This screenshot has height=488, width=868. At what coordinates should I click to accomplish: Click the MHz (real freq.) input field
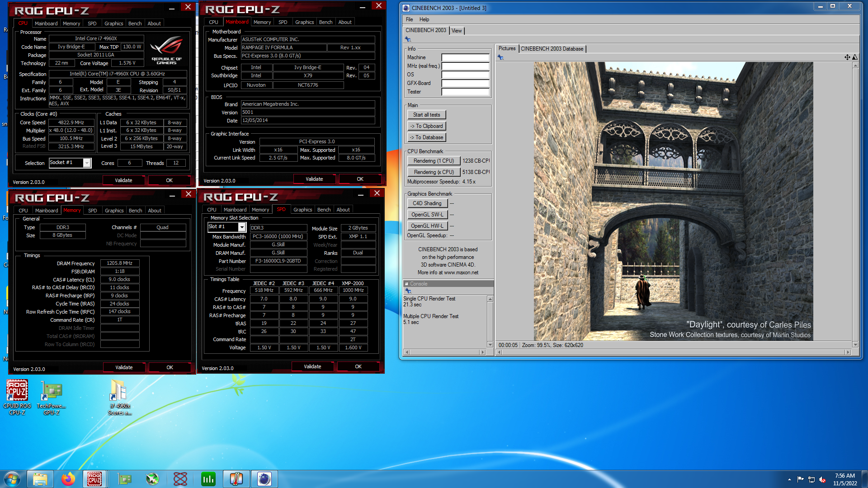pyautogui.click(x=465, y=66)
